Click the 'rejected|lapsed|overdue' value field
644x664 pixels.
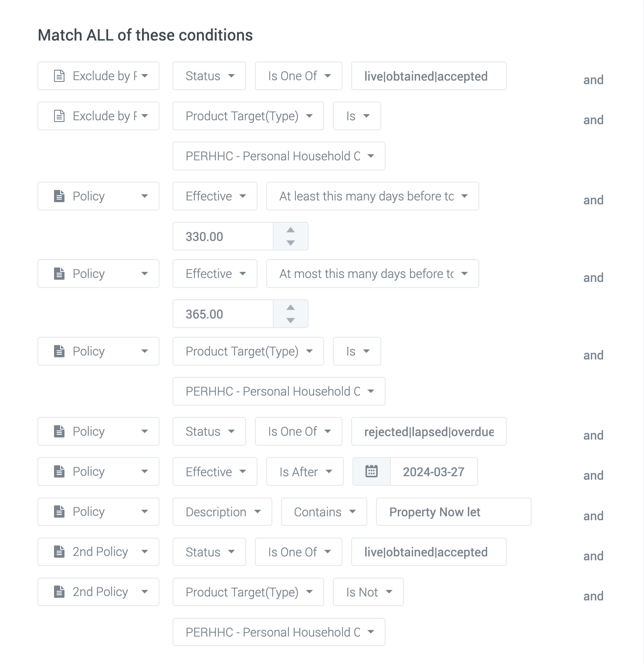[x=429, y=432]
